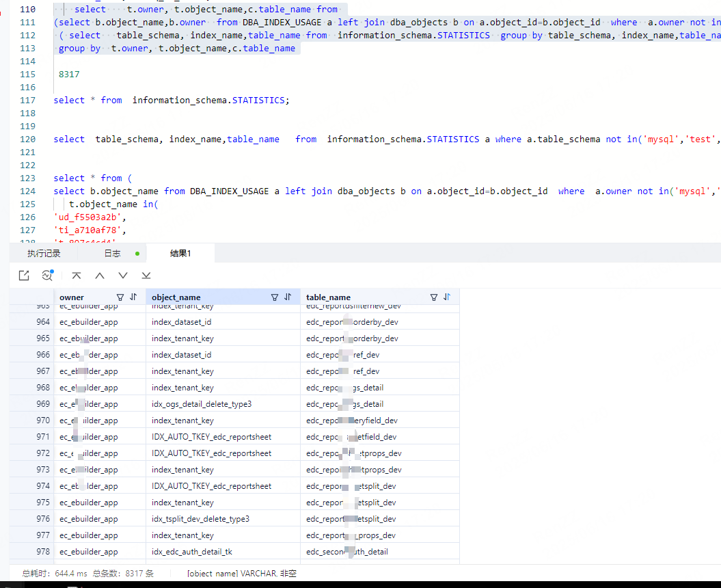Filter the object_name column

pos(275,297)
